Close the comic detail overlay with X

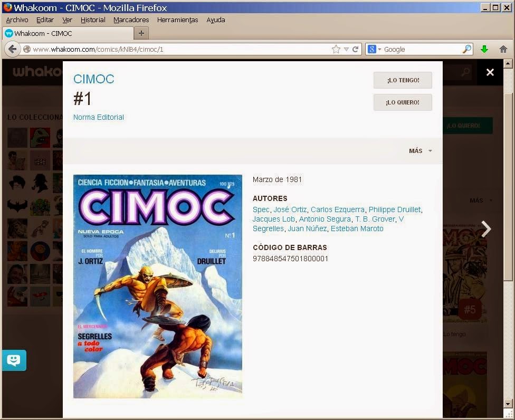click(x=490, y=72)
